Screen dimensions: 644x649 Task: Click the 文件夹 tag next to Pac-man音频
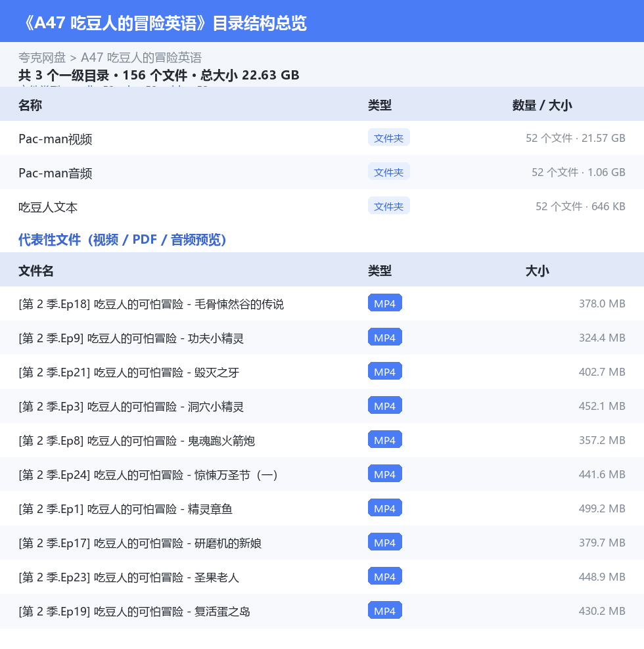click(x=388, y=171)
